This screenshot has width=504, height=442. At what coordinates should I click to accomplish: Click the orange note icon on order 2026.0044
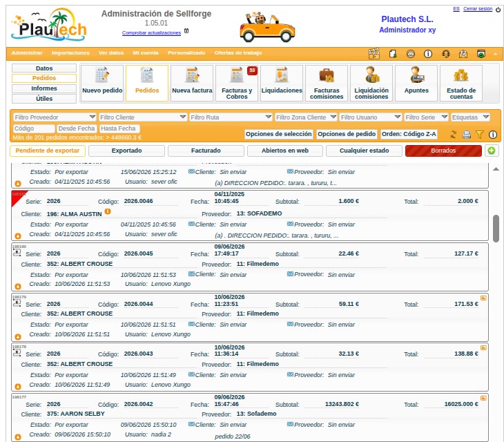pyautogui.click(x=483, y=298)
